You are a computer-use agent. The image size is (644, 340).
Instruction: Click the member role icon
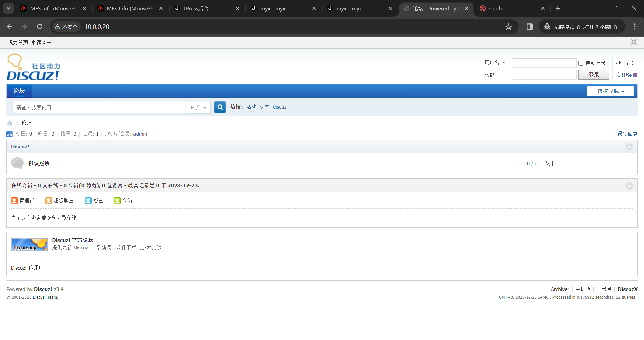(x=117, y=200)
